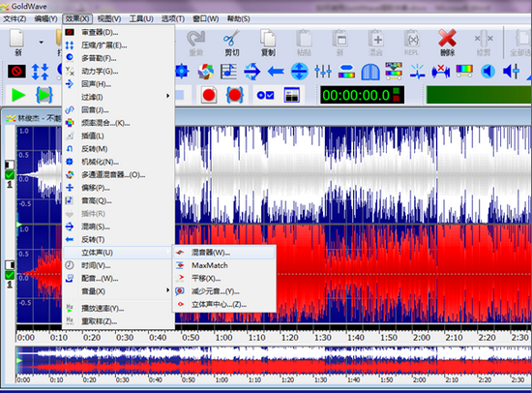Toggle the upper channel green checkbox
The height and width of the screenshot is (393, 532).
10,175
